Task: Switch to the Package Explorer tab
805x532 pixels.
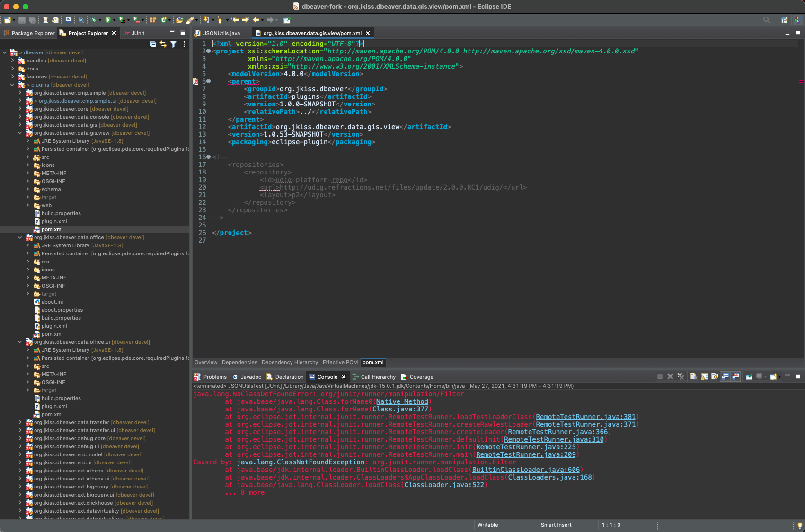Action: [x=29, y=33]
